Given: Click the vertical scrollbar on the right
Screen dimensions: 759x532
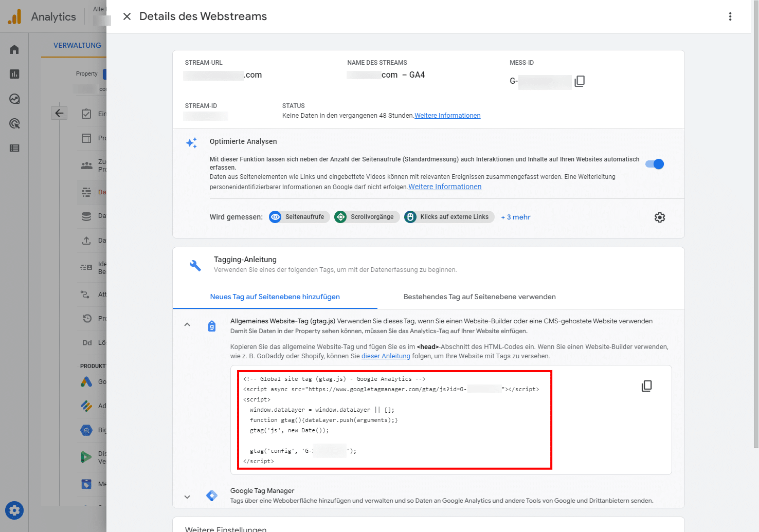Looking at the screenshot, I should [x=755, y=224].
